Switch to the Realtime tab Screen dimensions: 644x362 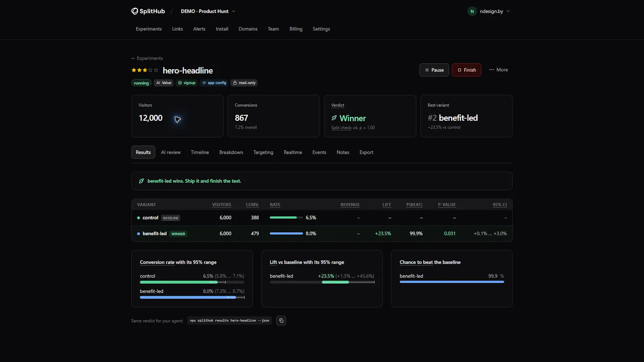tap(293, 152)
